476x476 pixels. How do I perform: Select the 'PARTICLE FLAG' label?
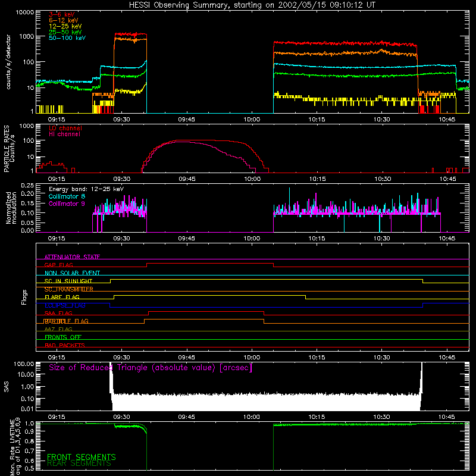click(x=66, y=321)
